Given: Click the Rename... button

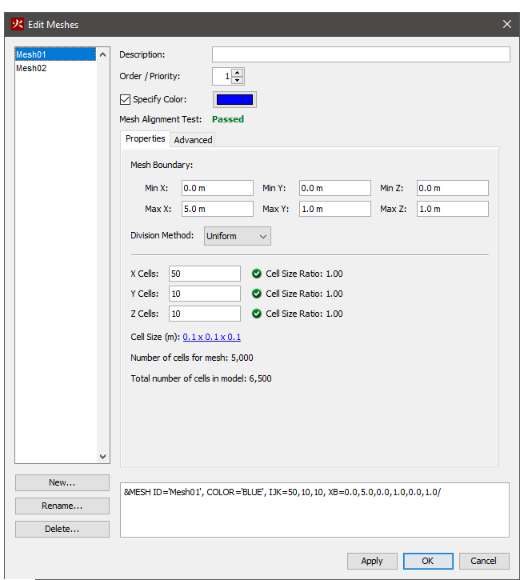Looking at the screenshot, I should [62, 506].
